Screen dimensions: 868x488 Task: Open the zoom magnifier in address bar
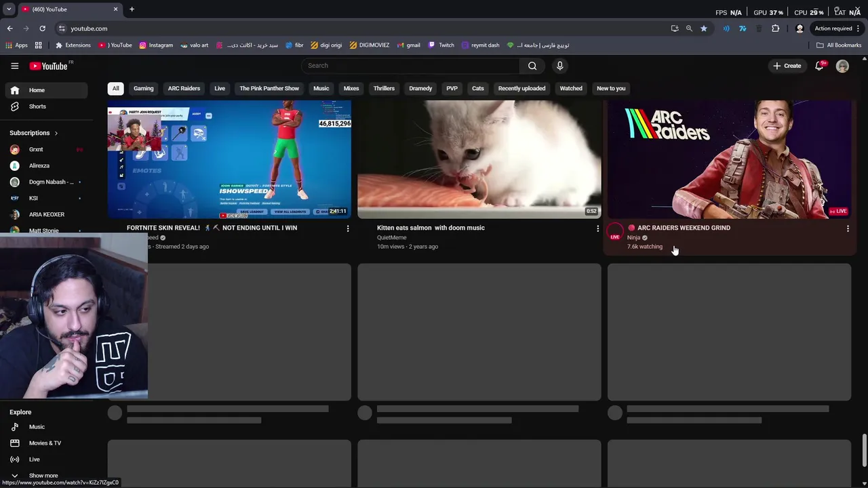point(689,28)
